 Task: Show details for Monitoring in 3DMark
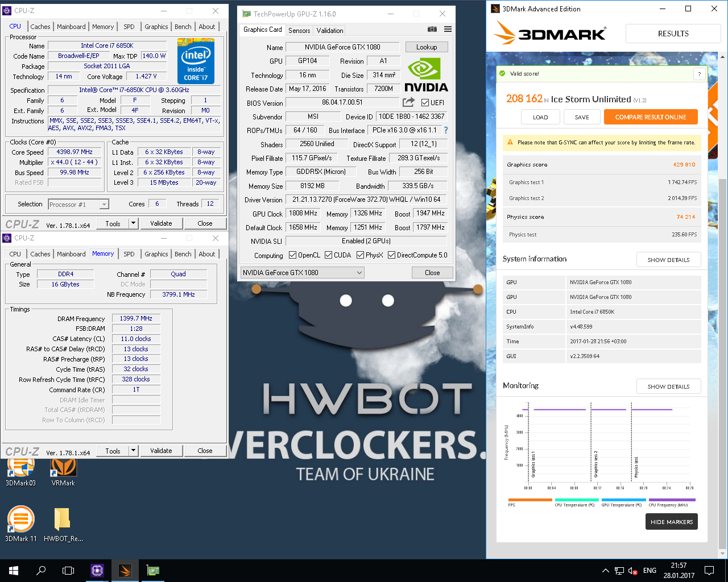668,386
